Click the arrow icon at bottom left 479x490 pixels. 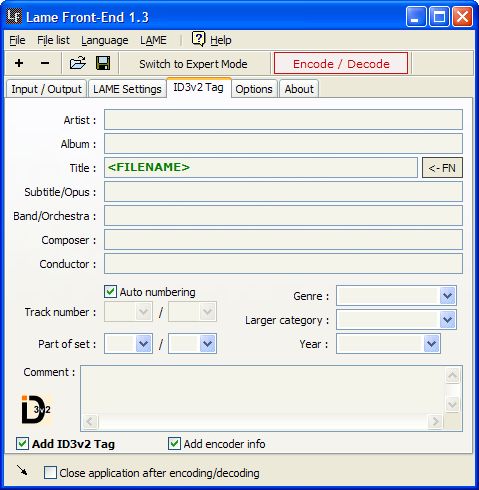coord(22,470)
